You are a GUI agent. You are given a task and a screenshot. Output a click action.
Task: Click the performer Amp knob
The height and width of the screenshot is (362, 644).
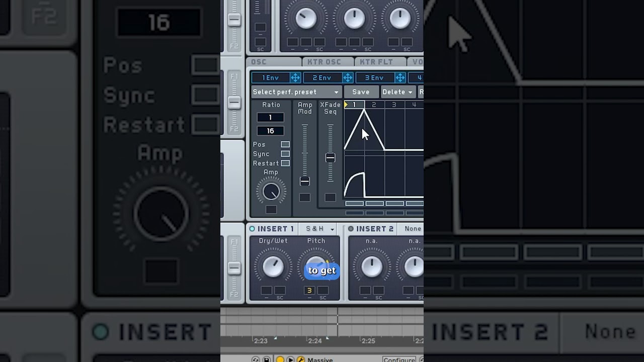pos(271,192)
